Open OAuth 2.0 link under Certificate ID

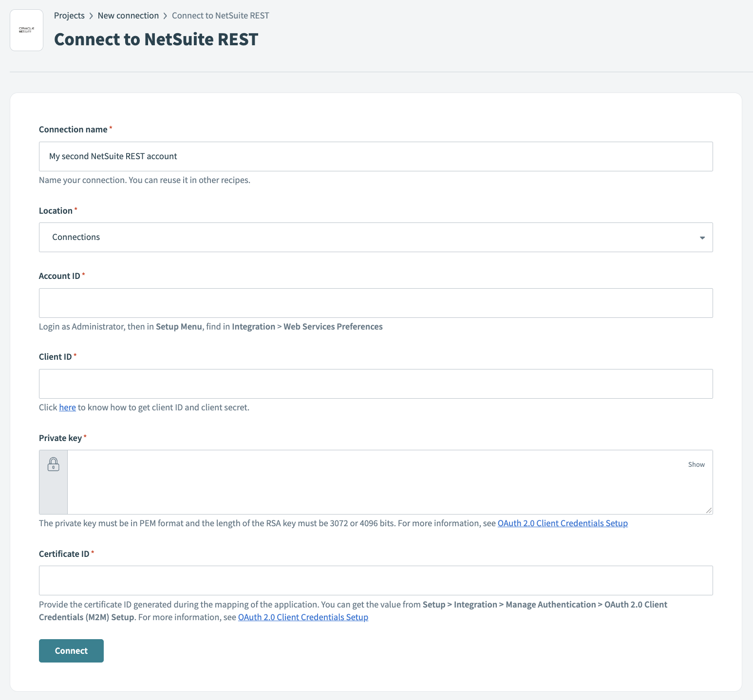303,617
